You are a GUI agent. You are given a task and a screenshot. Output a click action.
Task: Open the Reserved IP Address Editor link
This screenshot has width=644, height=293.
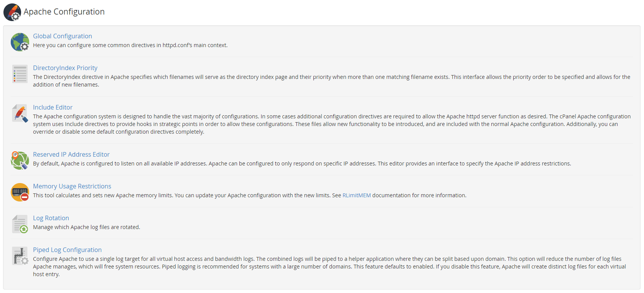71,154
